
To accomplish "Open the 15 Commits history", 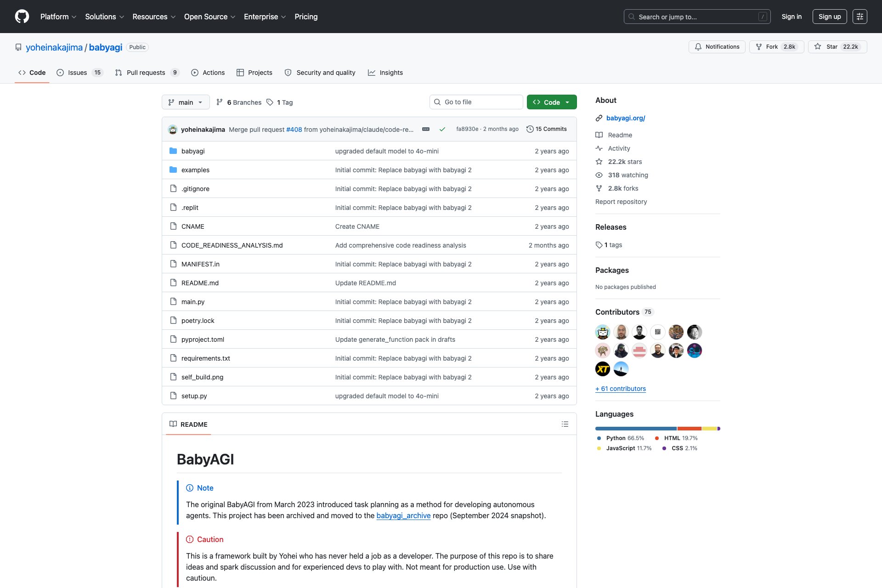I will point(547,129).
